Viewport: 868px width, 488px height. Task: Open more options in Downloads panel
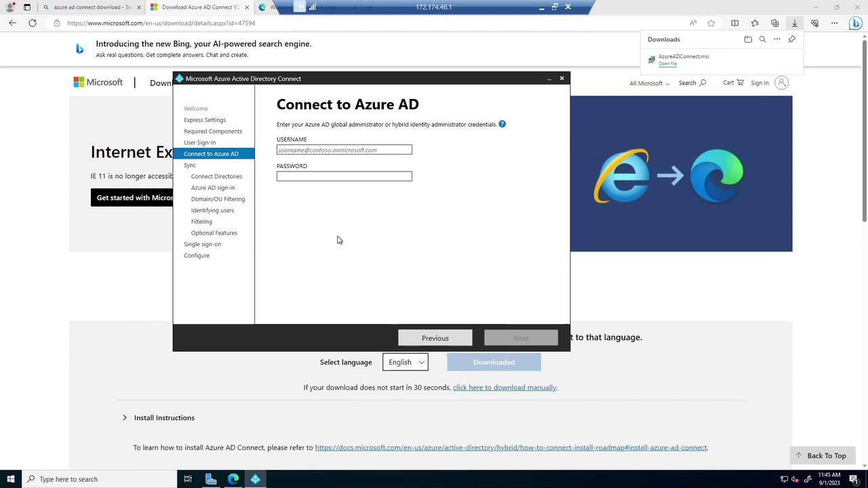pos(777,39)
